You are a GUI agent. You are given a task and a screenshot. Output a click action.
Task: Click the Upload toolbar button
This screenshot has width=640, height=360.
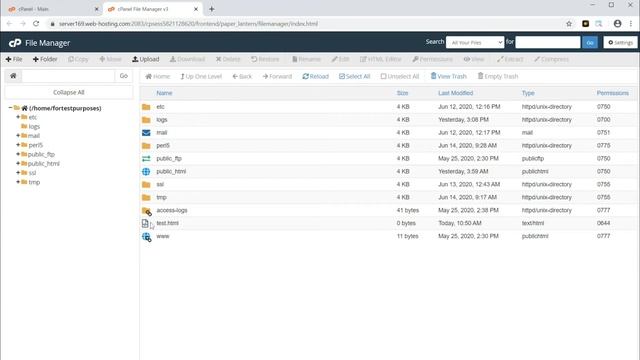(x=146, y=59)
